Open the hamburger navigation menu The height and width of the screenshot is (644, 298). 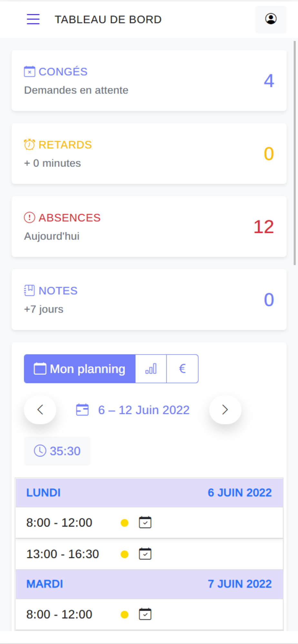33,19
